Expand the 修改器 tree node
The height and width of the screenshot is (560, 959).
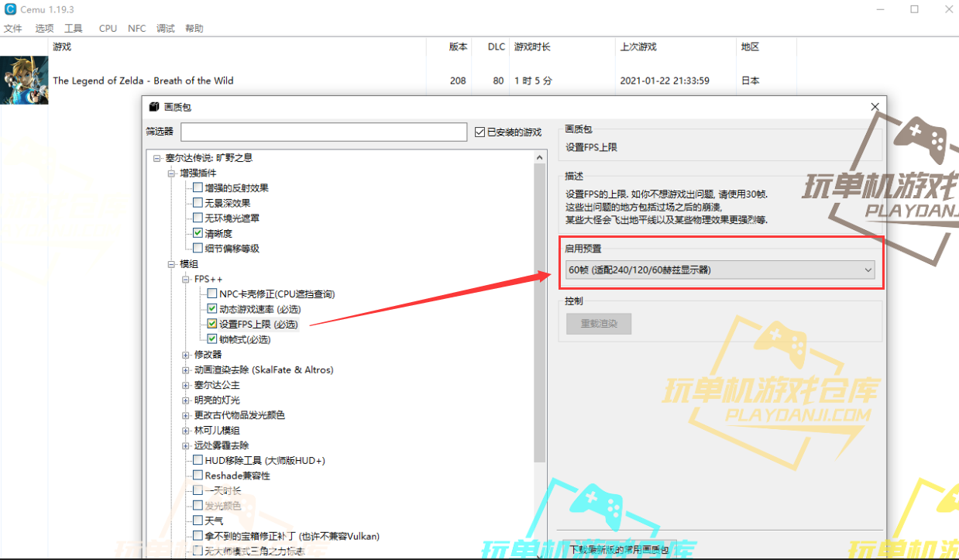click(x=186, y=355)
